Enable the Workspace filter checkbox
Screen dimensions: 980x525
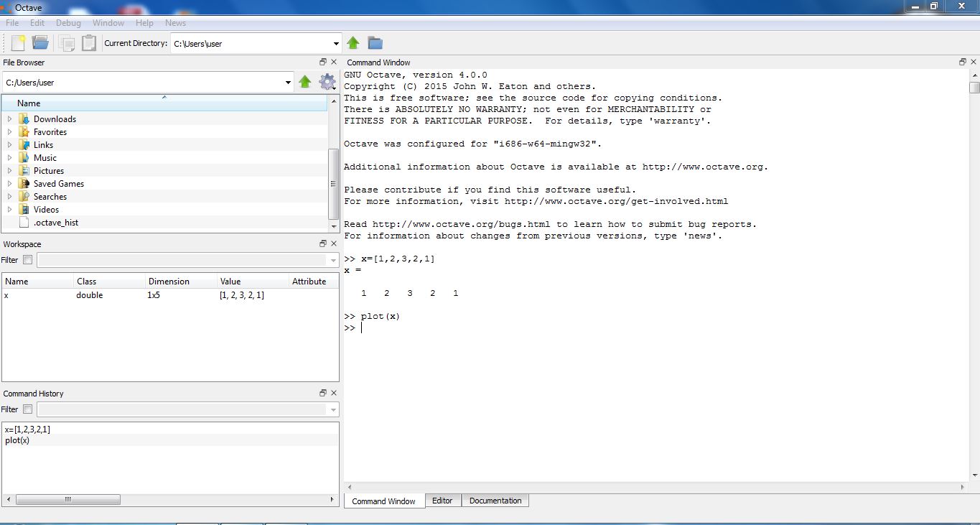click(28, 260)
